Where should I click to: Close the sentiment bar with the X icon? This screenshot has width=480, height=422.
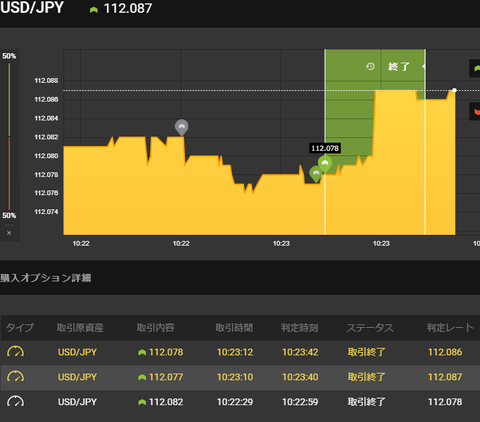tap(9, 233)
